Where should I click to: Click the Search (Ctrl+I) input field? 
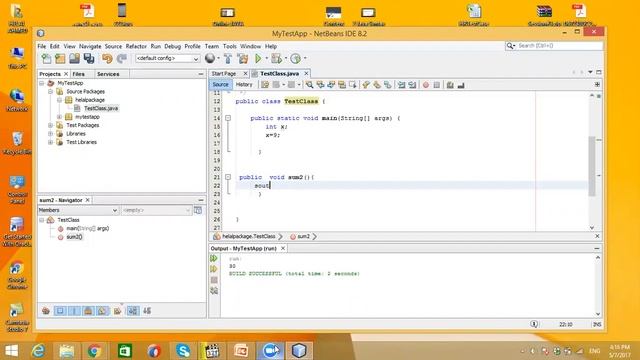[559, 46]
